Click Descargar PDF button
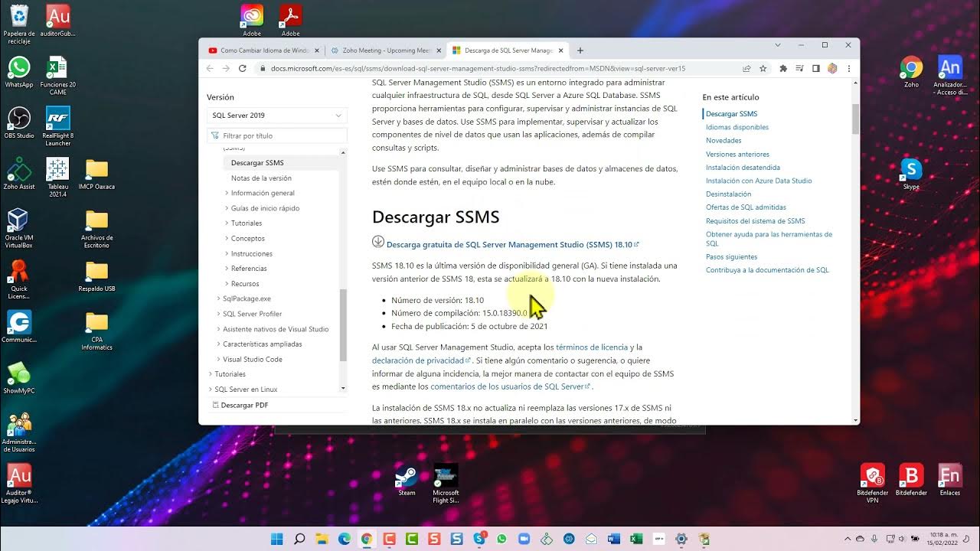This screenshot has width=980, height=551. pos(240,405)
